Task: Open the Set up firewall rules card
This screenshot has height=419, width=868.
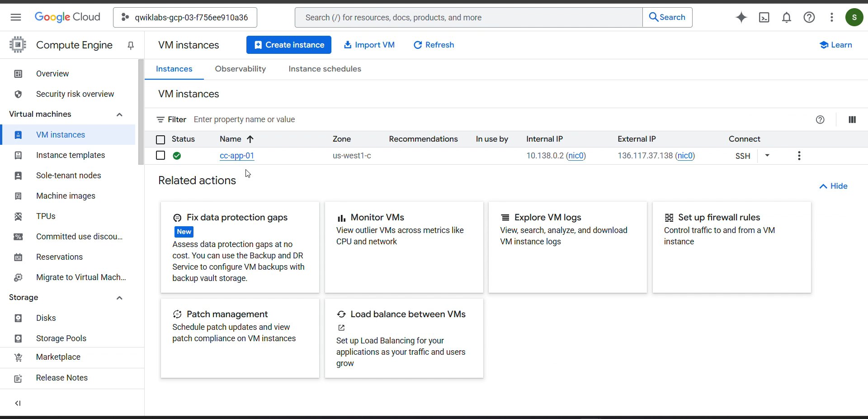Action: pos(732,248)
